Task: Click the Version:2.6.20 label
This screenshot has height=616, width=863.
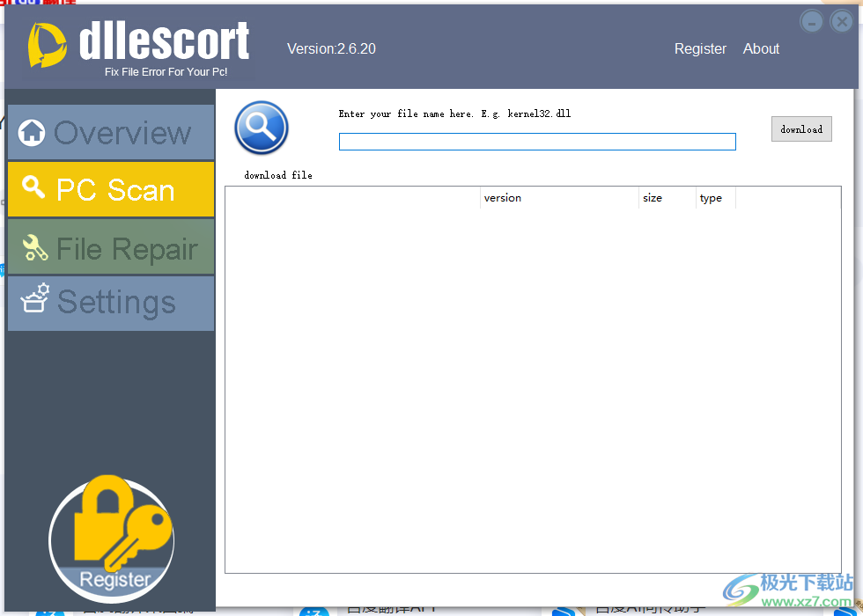Action: (x=331, y=49)
